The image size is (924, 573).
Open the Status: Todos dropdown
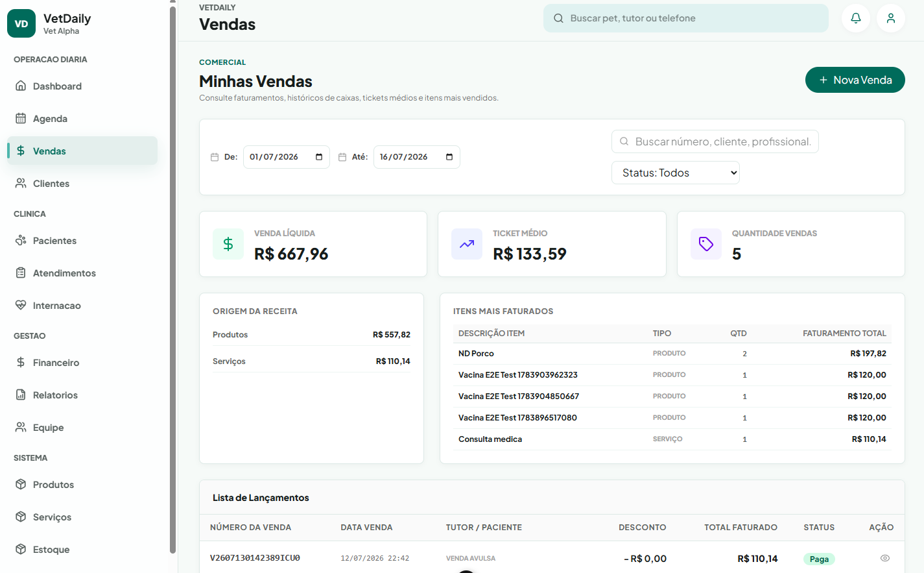(676, 173)
